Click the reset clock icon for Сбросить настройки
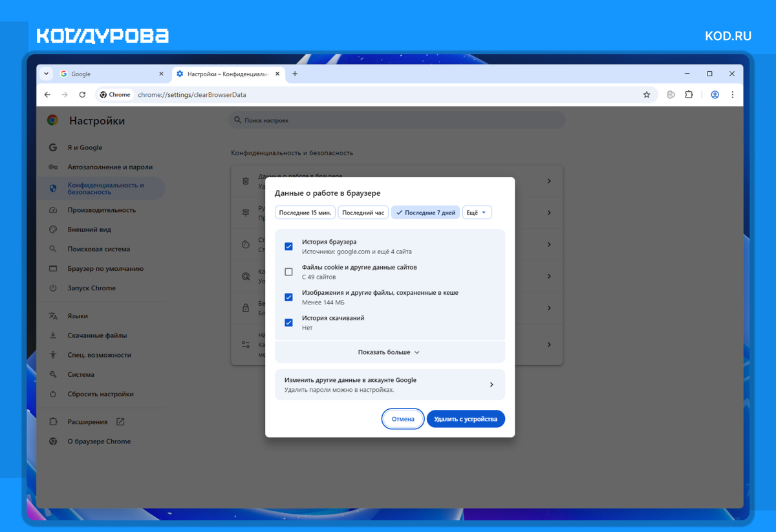Screen dimensions: 776x532 (x=53, y=394)
